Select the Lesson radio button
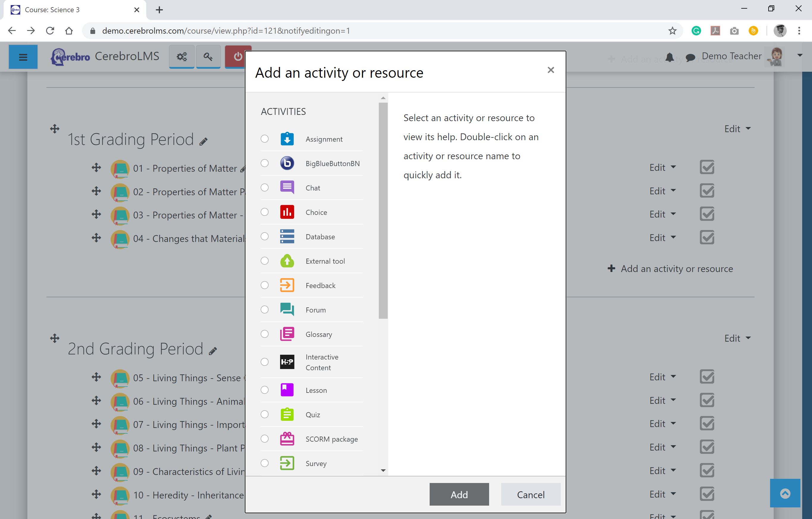Screen dimensions: 812x519 click(x=265, y=390)
